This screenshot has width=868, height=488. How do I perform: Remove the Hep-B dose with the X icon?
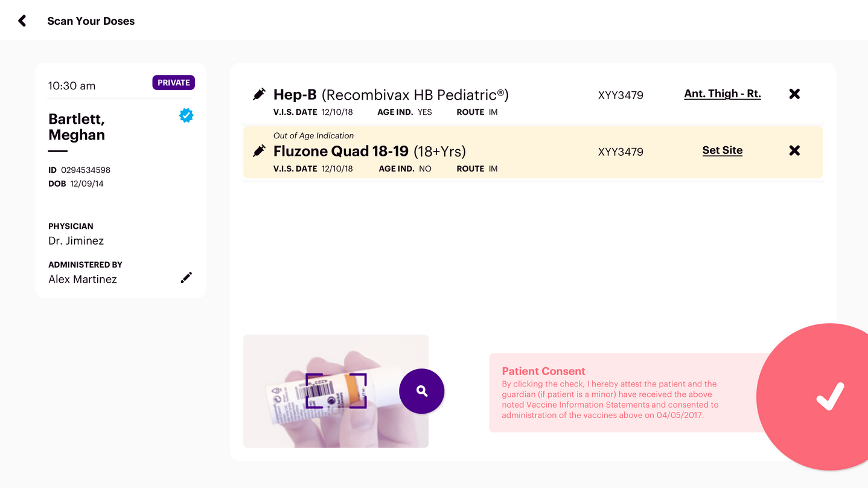tap(794, 94)
